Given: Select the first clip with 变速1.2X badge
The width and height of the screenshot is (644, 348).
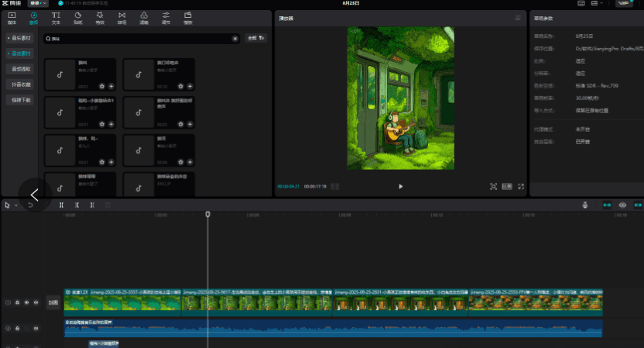Looking at the screenshot, I should pos(122,302).
